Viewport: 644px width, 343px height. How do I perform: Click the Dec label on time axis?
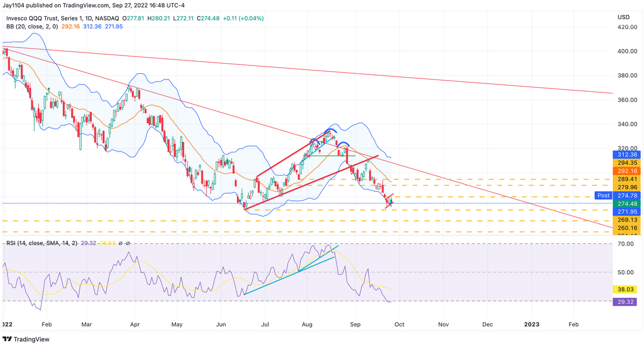tap(488, 325)
